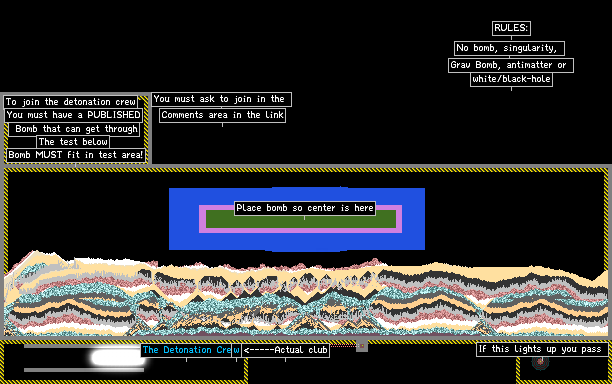Select "You must ask to join in the" sign

221,99
